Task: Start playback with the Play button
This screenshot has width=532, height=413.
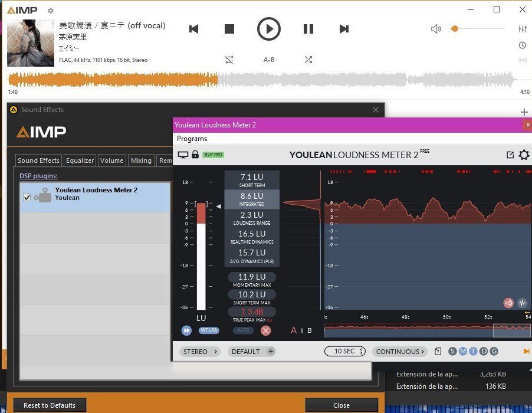Action: click(269, 29)
